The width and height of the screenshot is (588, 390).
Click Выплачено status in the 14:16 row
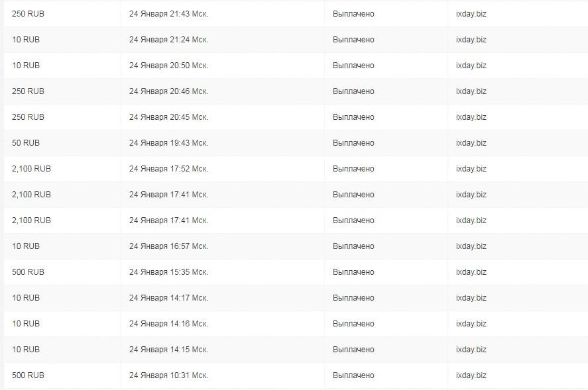click(353, 324)
